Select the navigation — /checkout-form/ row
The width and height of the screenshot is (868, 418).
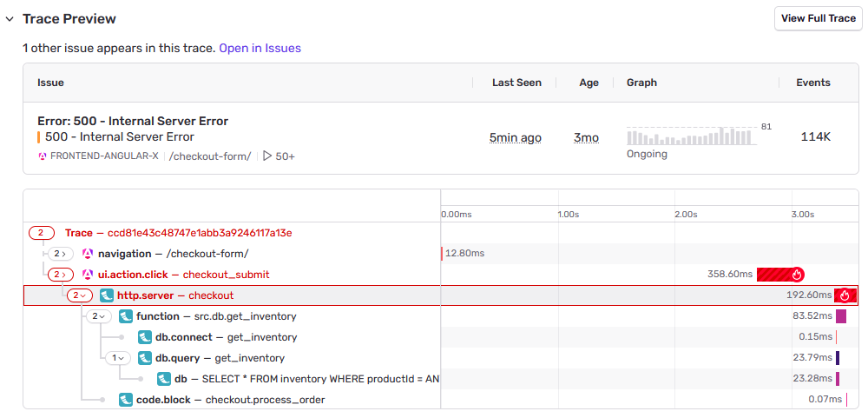(x=441, y=254)
